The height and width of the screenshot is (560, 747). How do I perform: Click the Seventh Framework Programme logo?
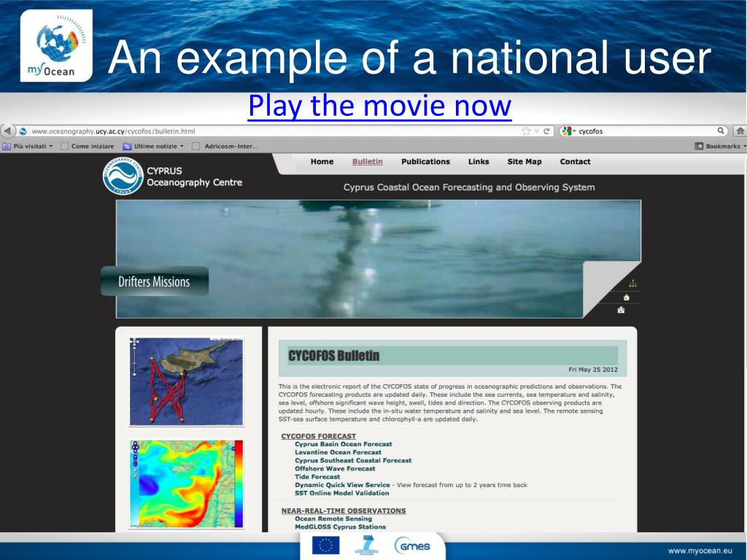pyautogui.click(x=367, y=545)
